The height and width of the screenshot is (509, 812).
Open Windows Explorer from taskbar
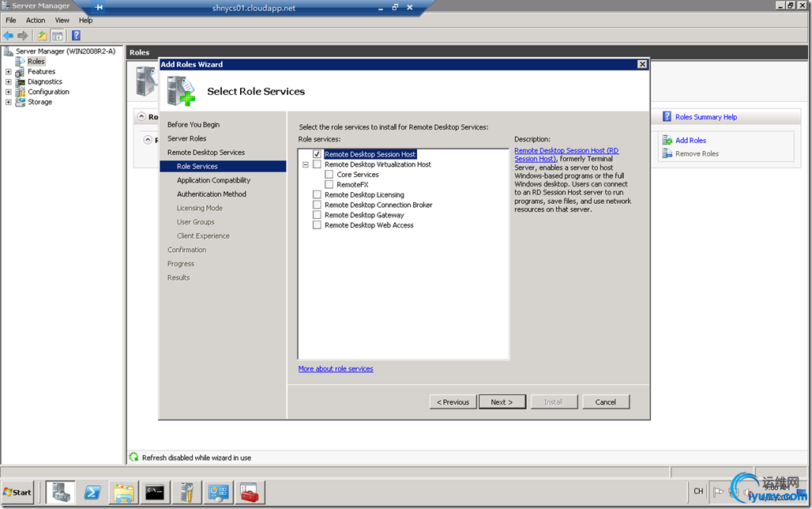click(x=124, y=492)
